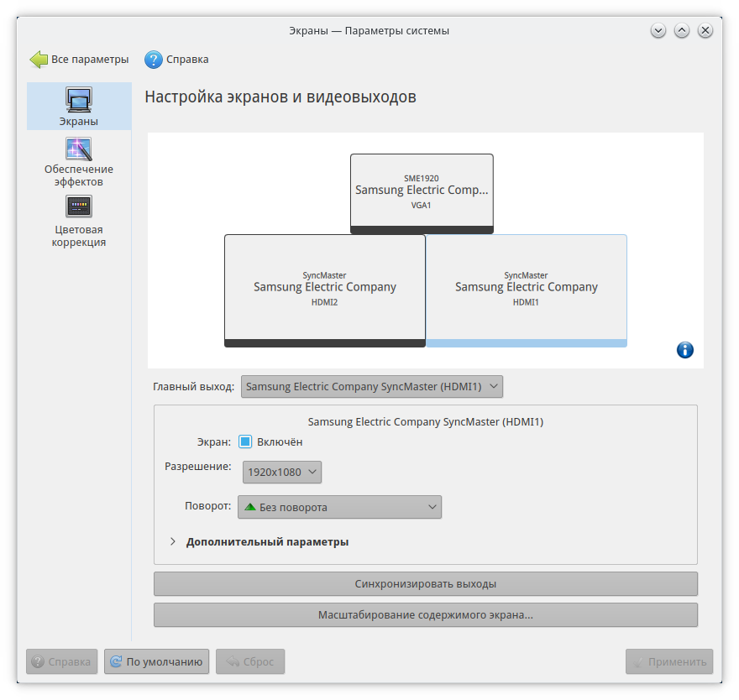This screenshot has width=739, height=700.
Task: Click the Главный выход label
Action: click(194, 387)
